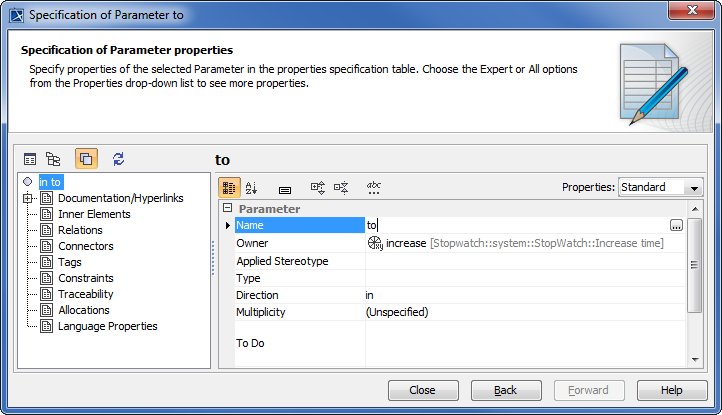Select Inner Elements in the tree
Screen dimensions: 722x415
[x=94, y=214]
